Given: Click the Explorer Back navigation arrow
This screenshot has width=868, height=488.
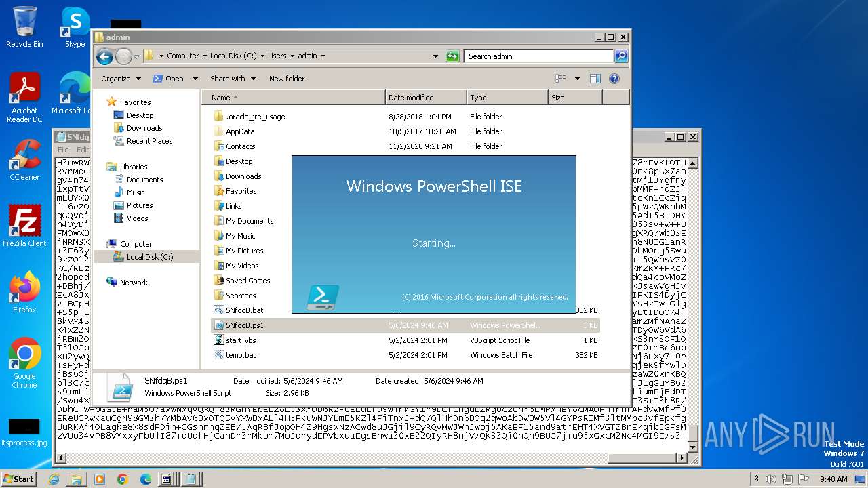Looking at the screenshot, I should coord(104,56).
